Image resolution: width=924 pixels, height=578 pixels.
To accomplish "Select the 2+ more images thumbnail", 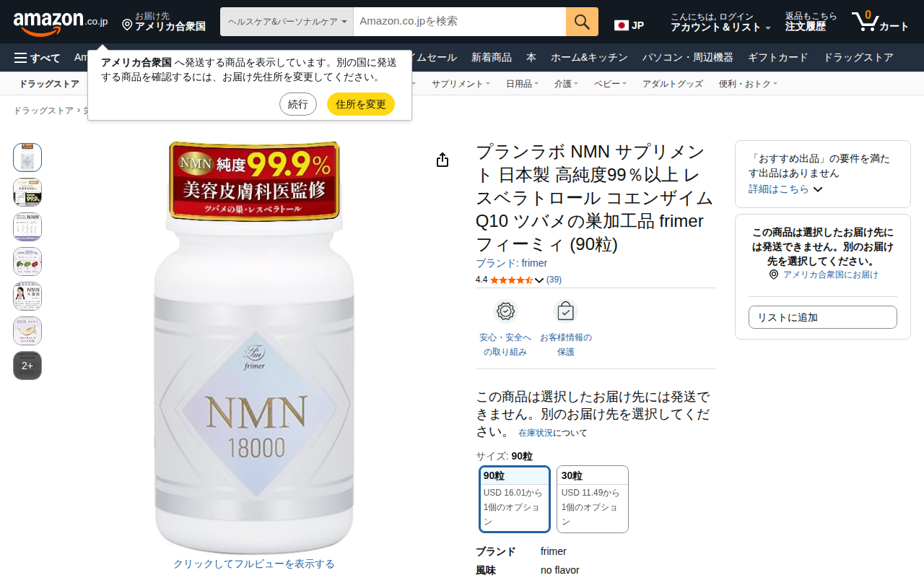I will (x=27, y=366).
